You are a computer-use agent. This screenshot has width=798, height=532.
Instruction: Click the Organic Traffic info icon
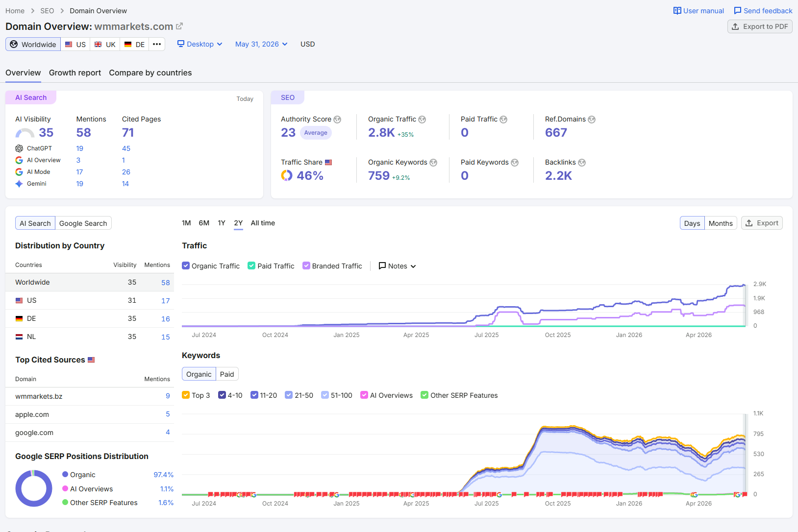[422, 120]
